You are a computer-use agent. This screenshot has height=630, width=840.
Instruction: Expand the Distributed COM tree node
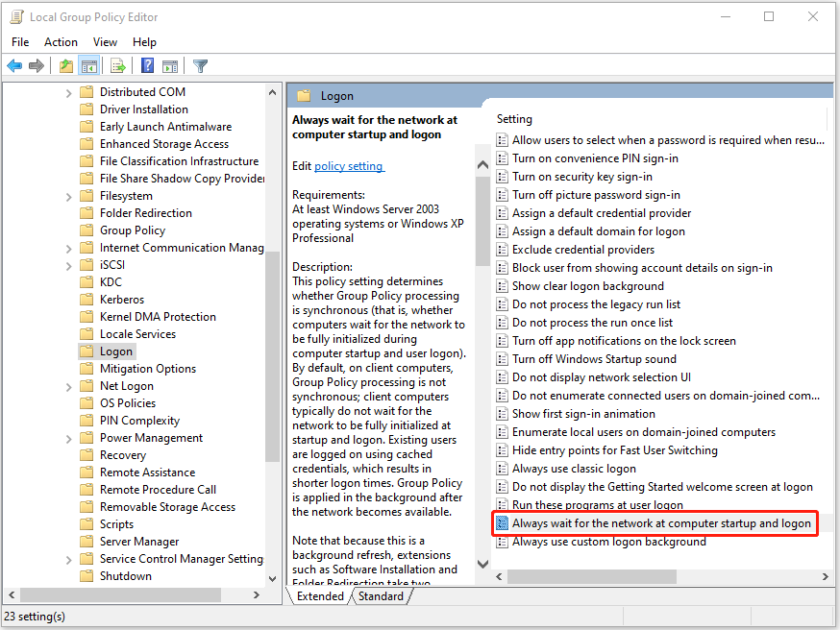[x=68, y=93]
